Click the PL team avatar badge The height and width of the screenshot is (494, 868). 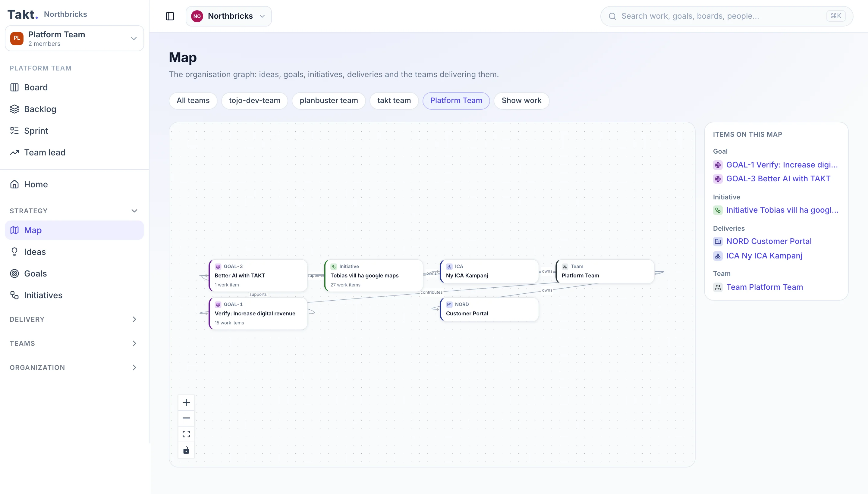(x=17, y=38)
